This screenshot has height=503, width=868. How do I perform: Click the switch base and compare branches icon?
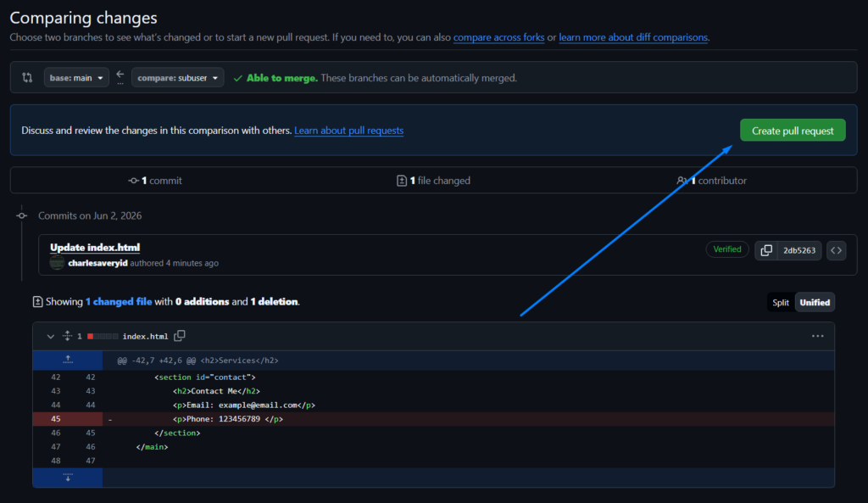pyautogui.click(x=27, y=77)
